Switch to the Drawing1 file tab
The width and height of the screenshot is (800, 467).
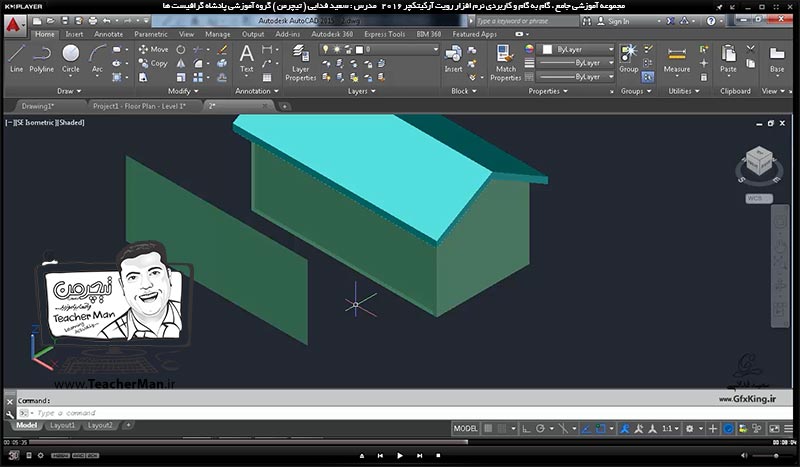[38, 106]
